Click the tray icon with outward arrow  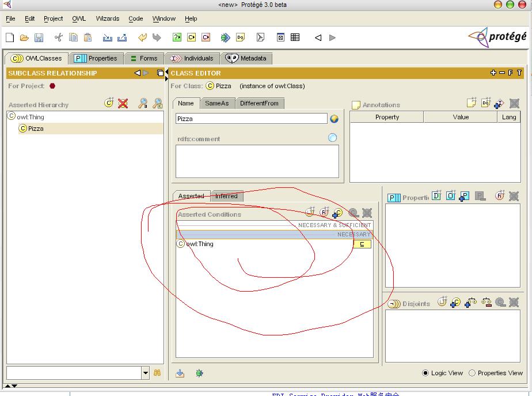point(122,37)
